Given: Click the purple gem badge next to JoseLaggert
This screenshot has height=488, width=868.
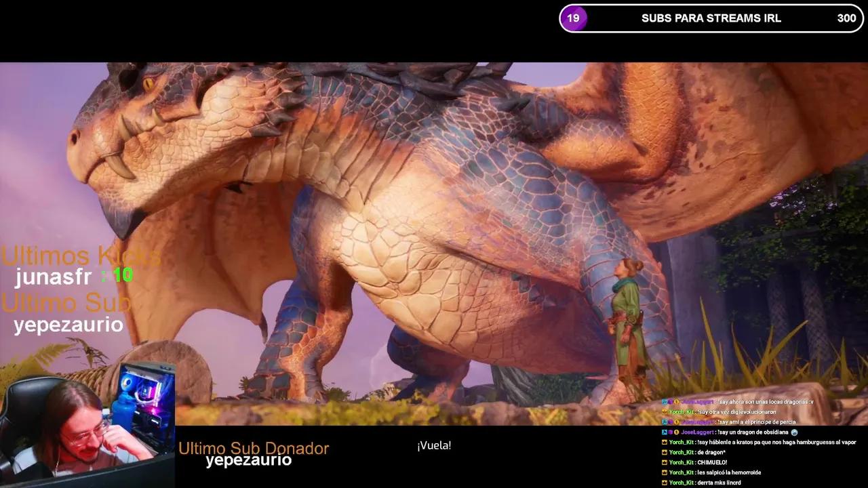Looking at the screenshot, I should coord(671,432).
